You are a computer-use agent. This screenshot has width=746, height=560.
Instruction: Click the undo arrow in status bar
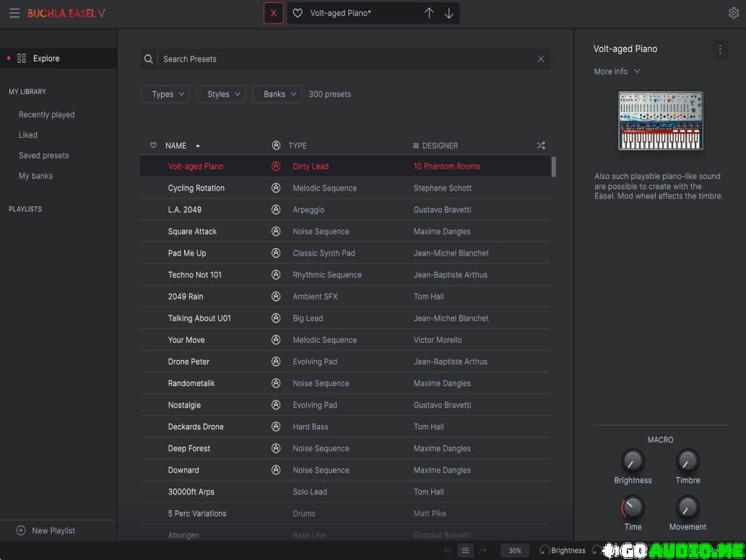(448, 551)
